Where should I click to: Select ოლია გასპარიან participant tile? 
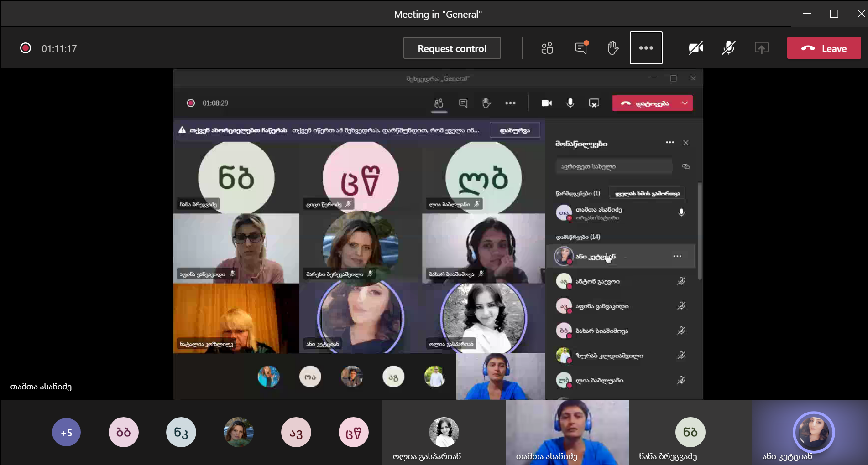pyautogui.click(x=444, y=433)
